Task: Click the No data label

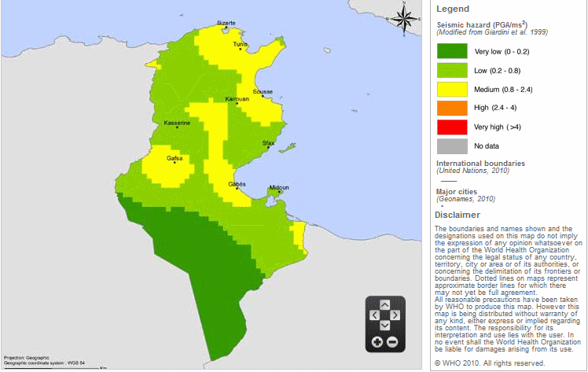Action: [487, 146]
